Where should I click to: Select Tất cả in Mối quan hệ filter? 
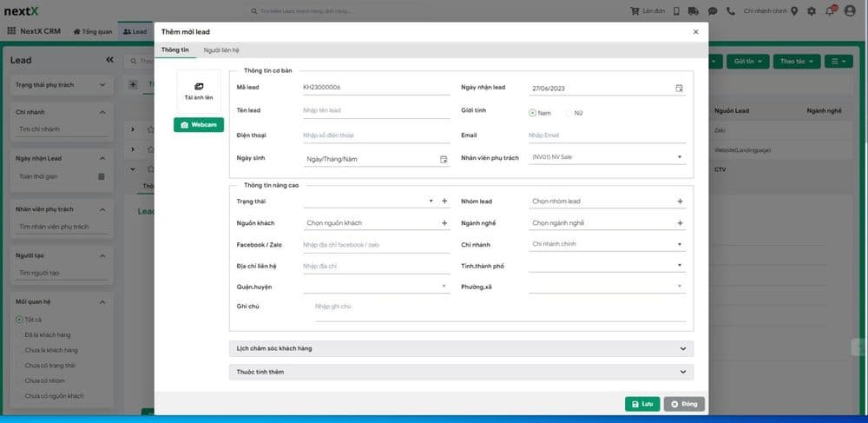pyautogui.click(x=20, y=320)
